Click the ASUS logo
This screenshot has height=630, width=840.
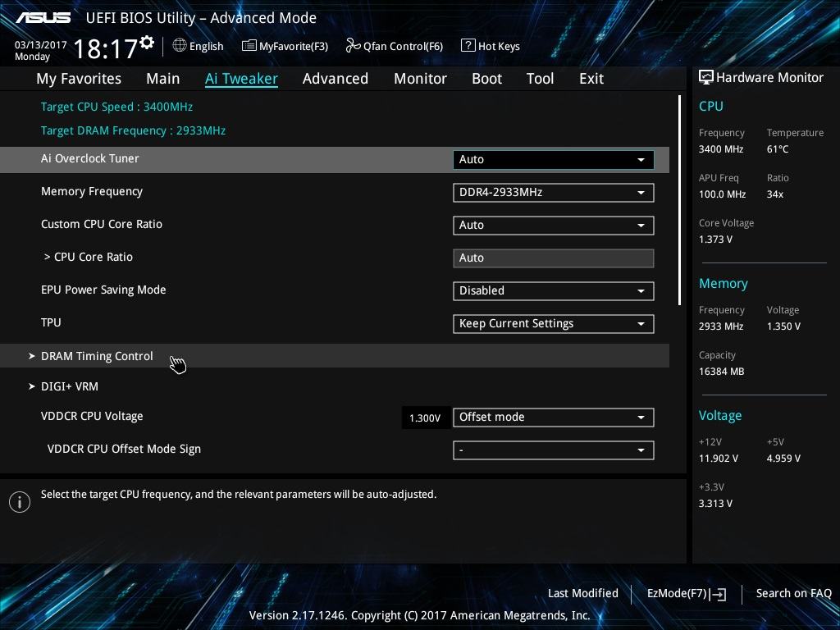(x=43, y=18)
